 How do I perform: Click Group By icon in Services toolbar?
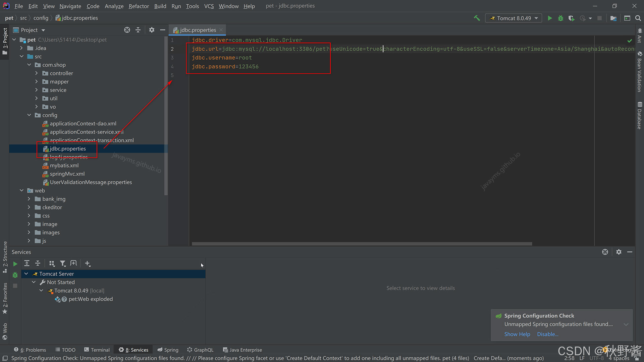52,263
